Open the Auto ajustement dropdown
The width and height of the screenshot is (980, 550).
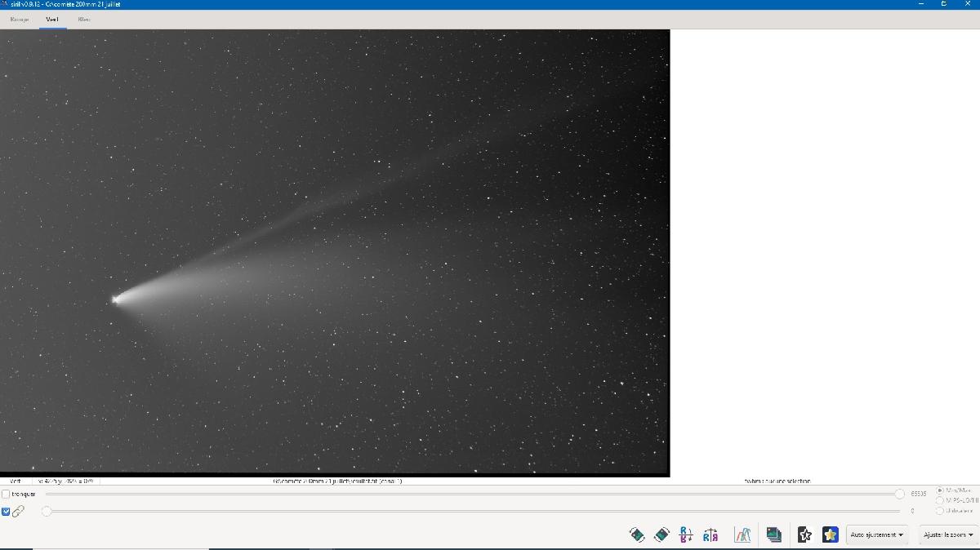(877, 534)
